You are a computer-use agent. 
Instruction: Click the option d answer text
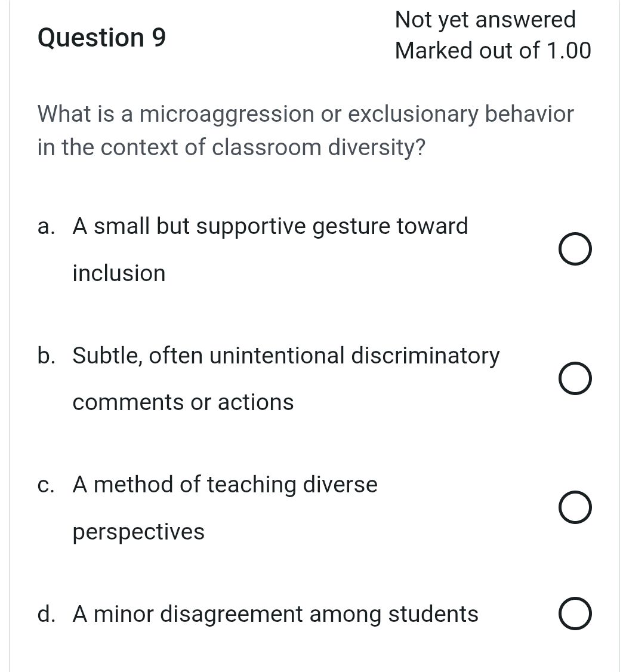(x=275, y=614)
